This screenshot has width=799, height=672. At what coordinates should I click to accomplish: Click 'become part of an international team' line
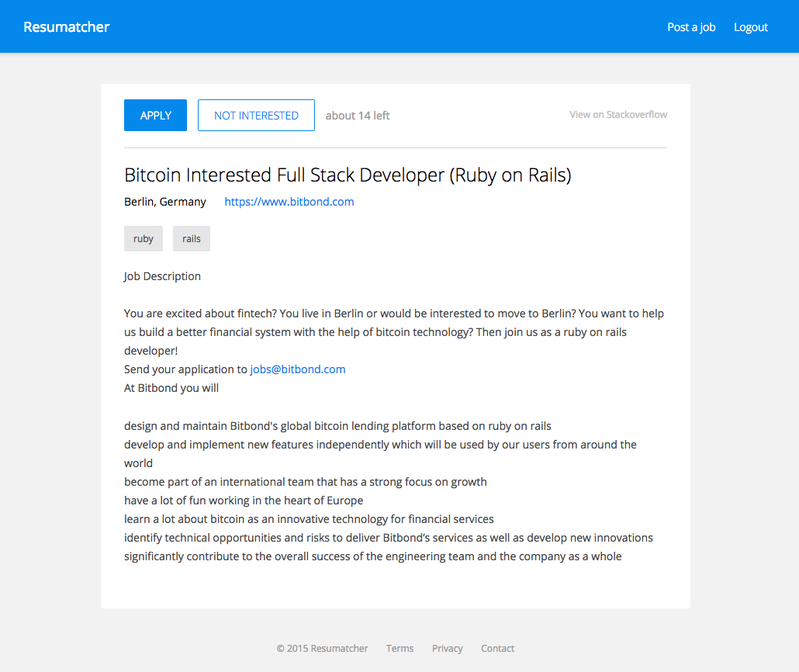(305, 482)
